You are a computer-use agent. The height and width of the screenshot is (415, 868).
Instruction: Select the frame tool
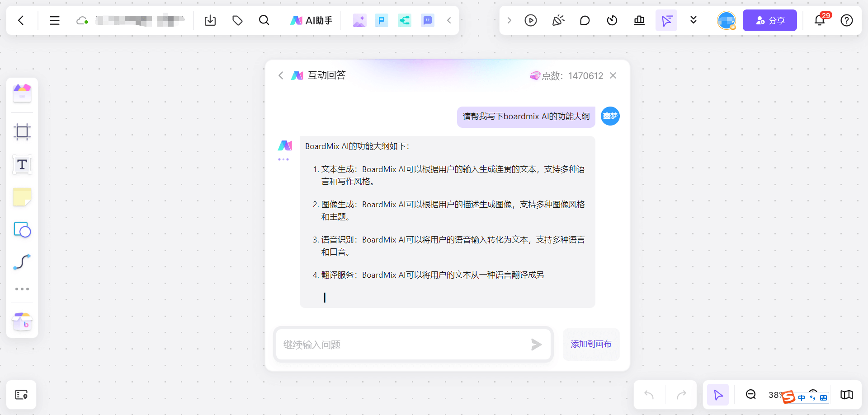22,132
